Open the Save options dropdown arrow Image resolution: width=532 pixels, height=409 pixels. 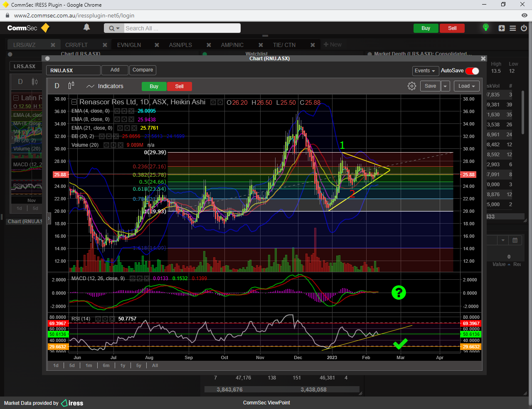pyautogui.click(x=445, y=86)
